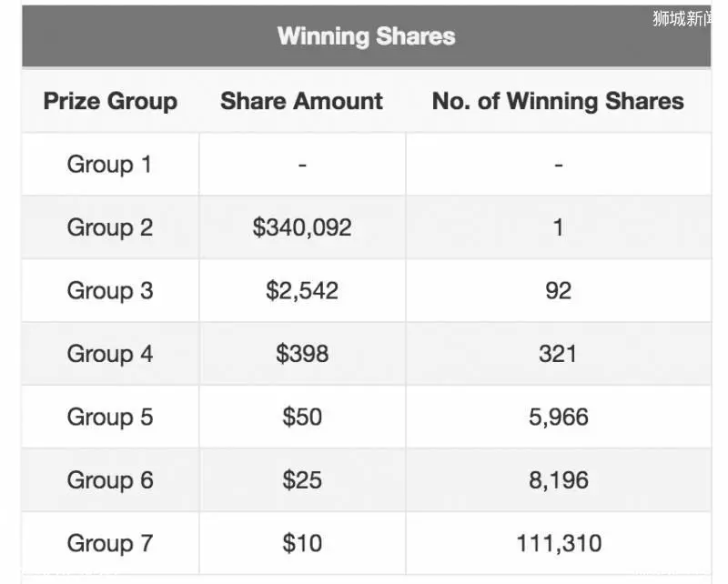Select the Group 2 row label
This screenshot has height=584, width=728.
point(109,227)
